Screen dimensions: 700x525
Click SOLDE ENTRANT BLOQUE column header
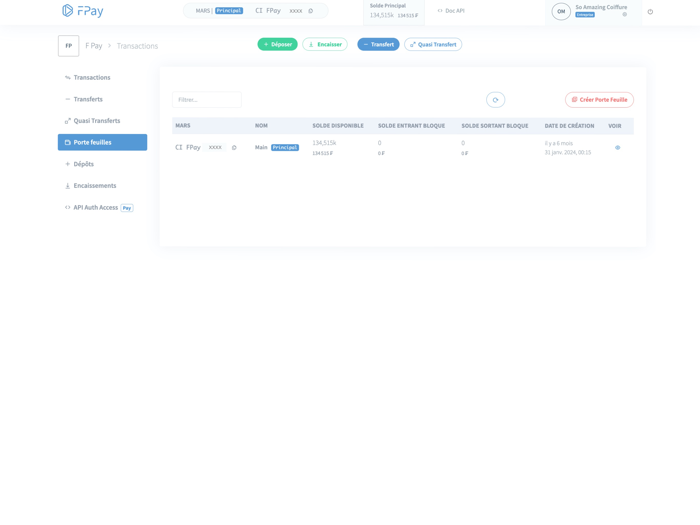click(x=411, y=126)
